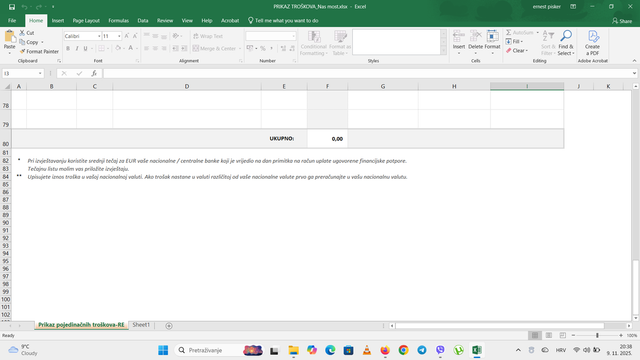640x360 pixels.
Task: Open File Explorer from taskbar
Action: pyautogui.click(x=293, y=350)
